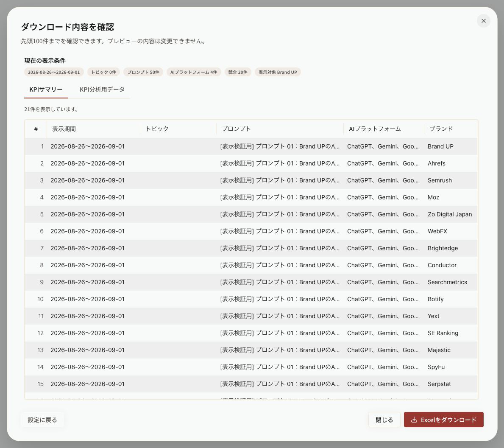The image size is (504, 448).
Task: Select the Brightedge brand cell
Action: coord(451,248)
